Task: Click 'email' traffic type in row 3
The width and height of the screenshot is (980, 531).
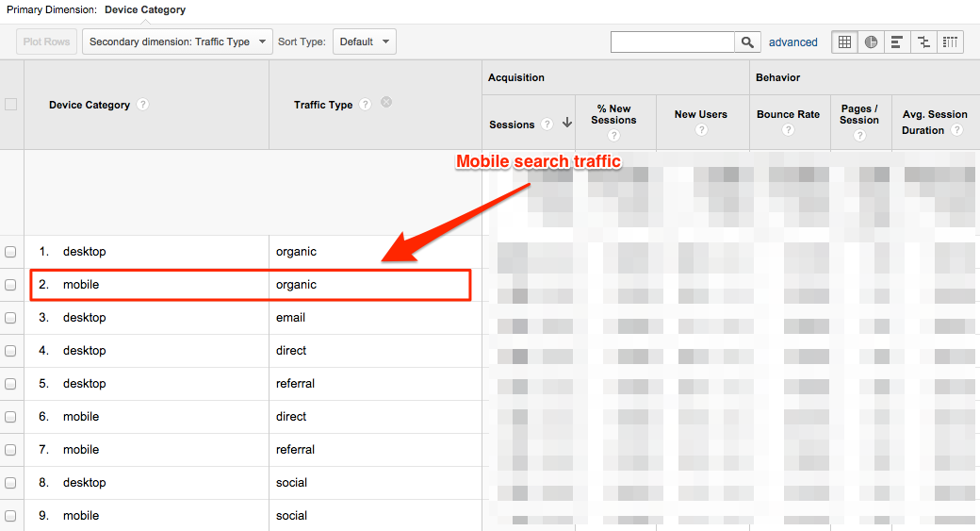Action: pos(290,318)
